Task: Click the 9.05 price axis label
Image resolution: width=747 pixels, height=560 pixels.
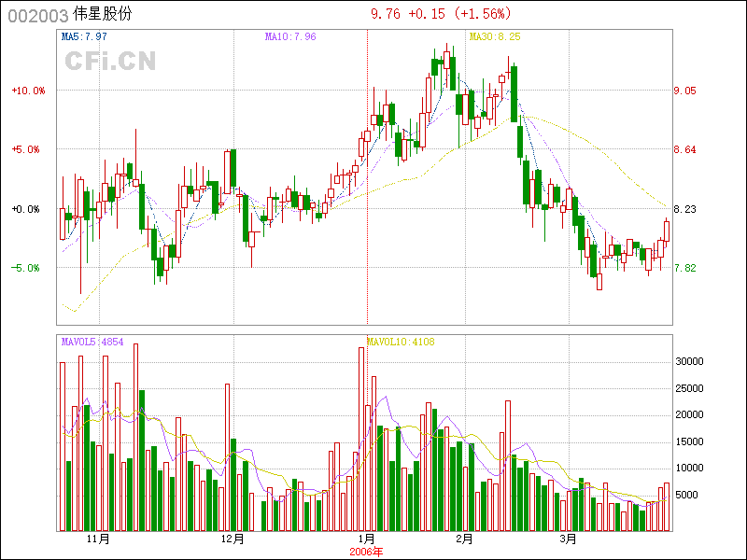Action: pyautogui.click(x=684, y=91)
